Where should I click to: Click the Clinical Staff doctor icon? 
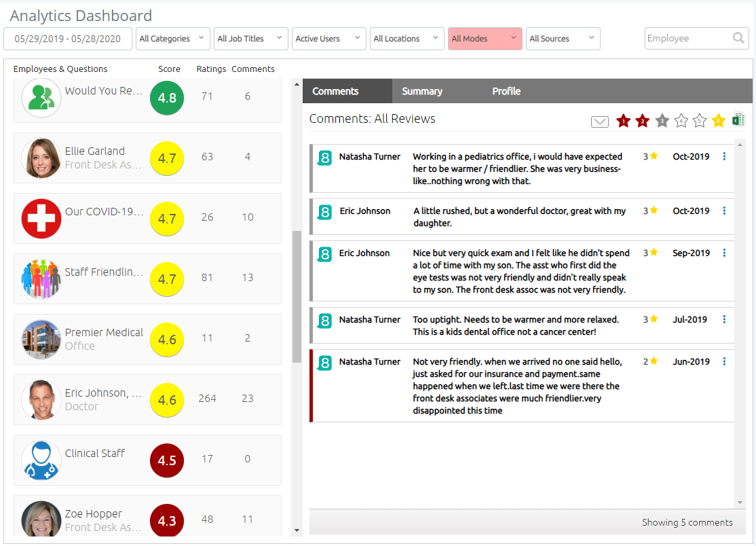[x=41, y=460]
